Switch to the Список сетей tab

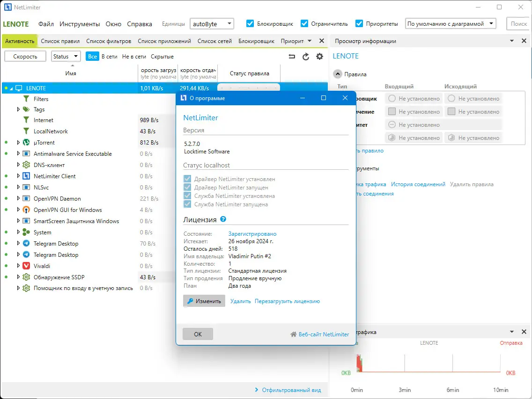click(x=214, y=41)
